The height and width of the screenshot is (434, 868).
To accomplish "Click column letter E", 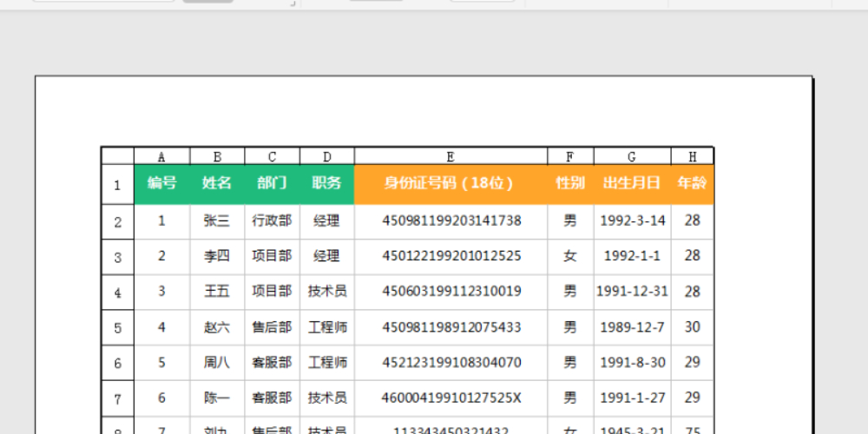I will point(450,156).
